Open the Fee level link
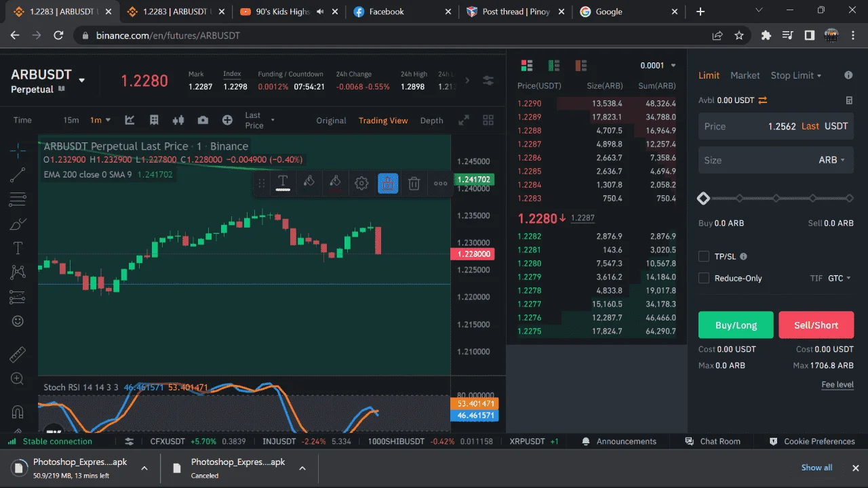The image size is (868, 488). pyautogui.click(x=837, y=385)
